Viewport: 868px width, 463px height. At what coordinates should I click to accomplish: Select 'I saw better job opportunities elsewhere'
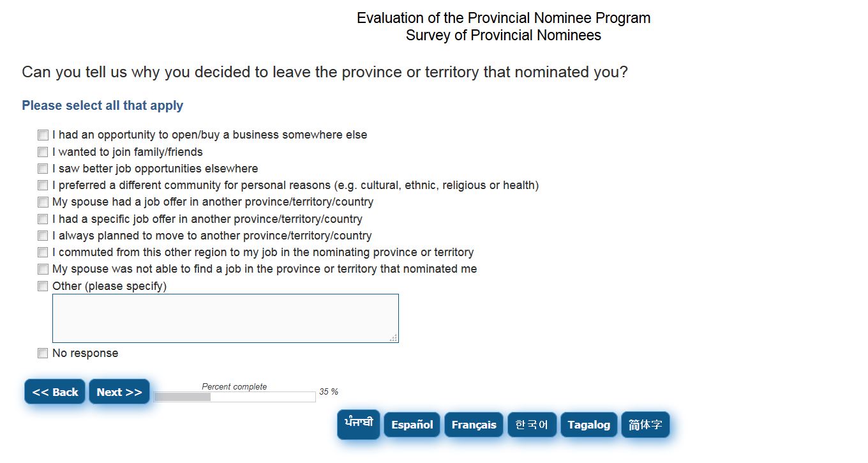pos(43,169)
